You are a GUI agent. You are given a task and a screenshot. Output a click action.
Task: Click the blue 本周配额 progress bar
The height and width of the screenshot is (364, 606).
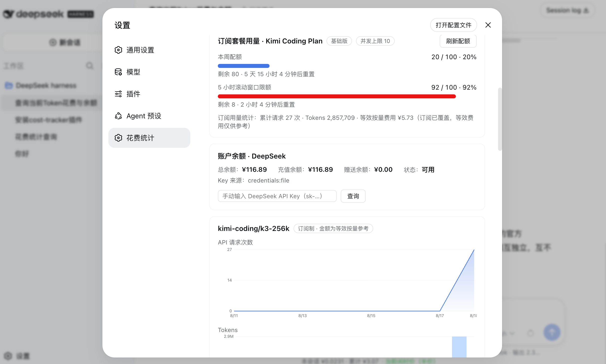point(244,66)
